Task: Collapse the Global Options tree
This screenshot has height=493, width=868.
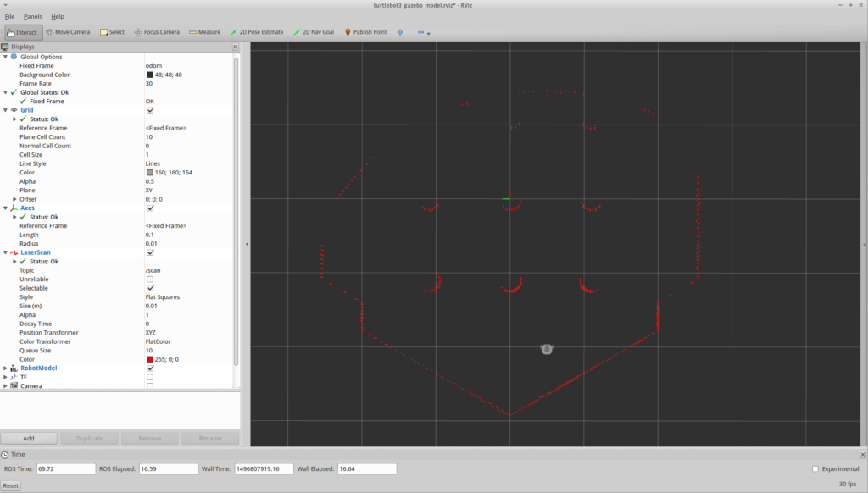Action: 6,57
